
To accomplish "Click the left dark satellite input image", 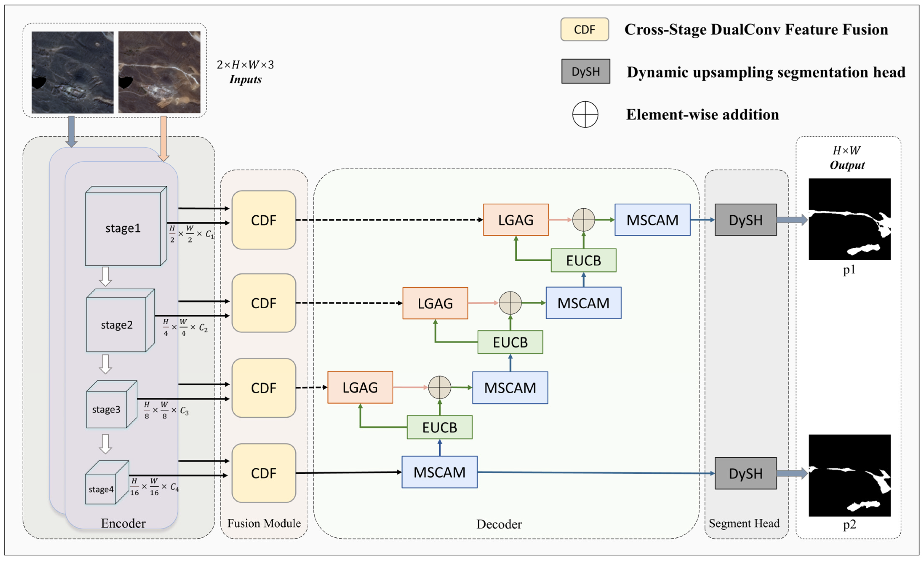I will (72, 72).
